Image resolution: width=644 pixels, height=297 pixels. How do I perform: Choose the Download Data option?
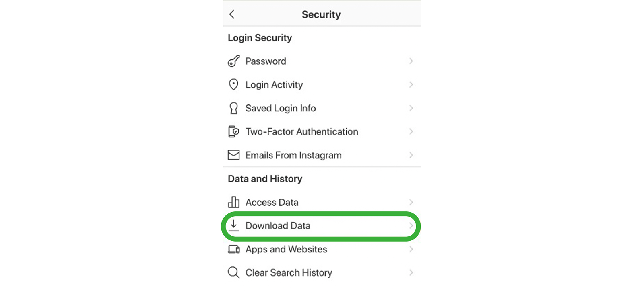(278, 226)
